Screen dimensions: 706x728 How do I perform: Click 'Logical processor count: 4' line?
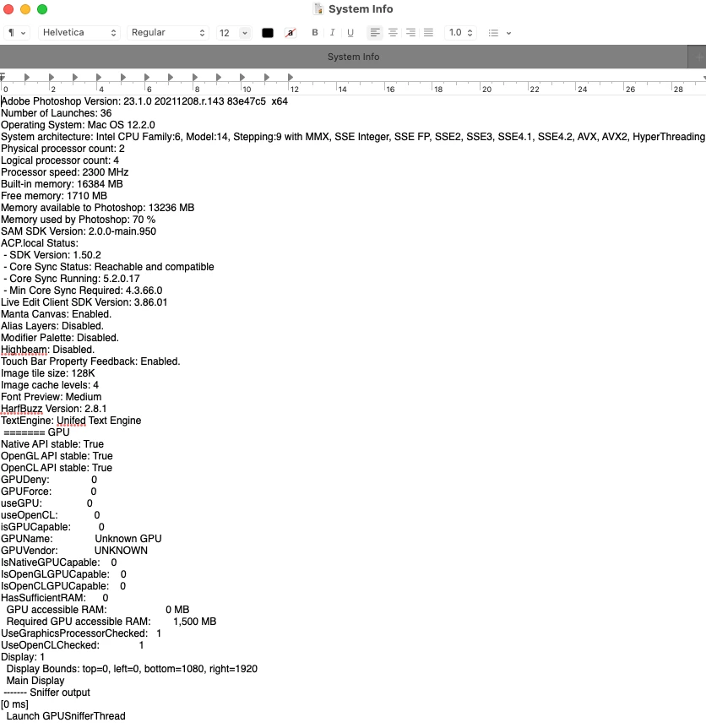(60, 160)
